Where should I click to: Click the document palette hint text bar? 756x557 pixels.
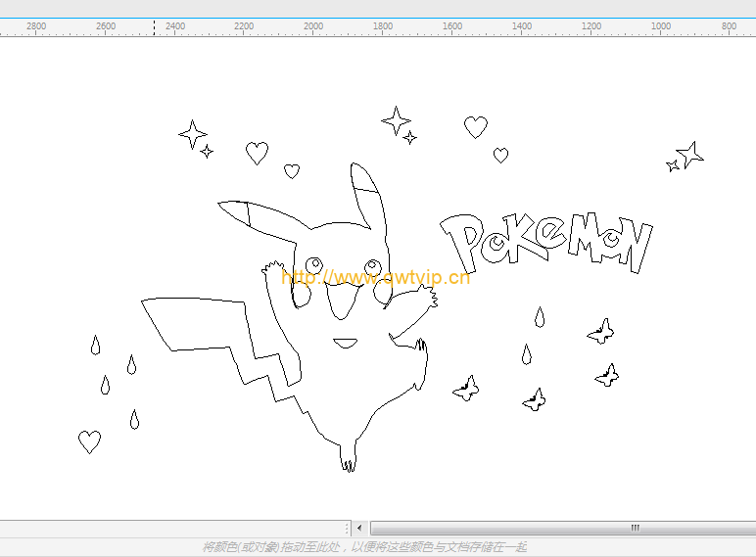coord(364,547)
